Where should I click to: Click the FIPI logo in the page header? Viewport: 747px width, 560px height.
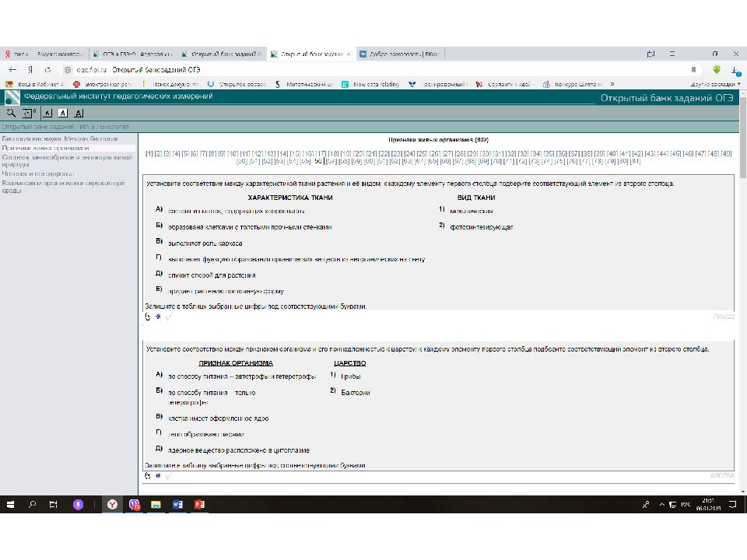pyautogui.click(x=12, y=97)
